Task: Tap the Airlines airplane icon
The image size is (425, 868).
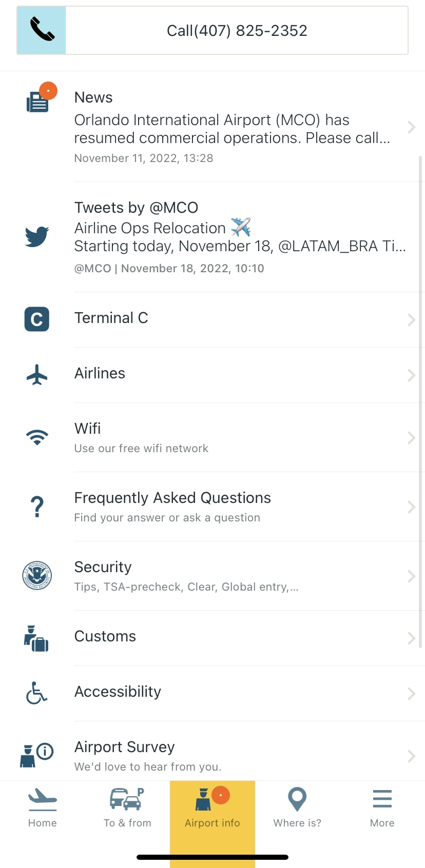Action: (37, 374)
